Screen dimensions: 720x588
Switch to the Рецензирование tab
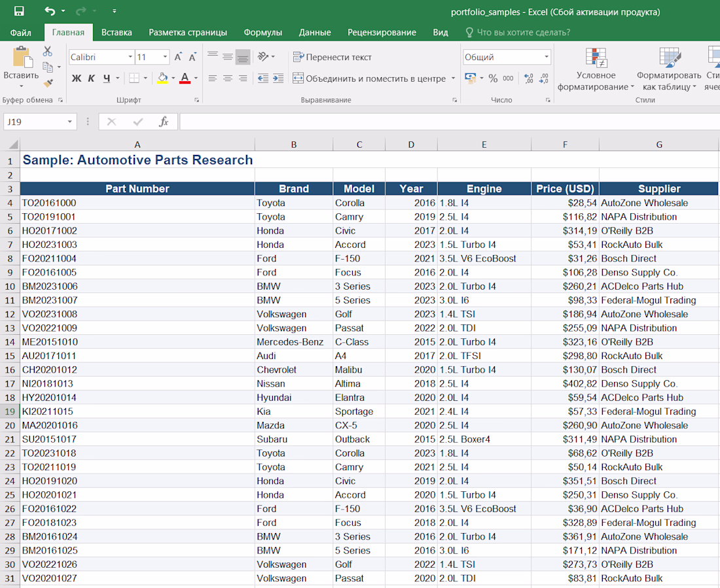point(382,33)
